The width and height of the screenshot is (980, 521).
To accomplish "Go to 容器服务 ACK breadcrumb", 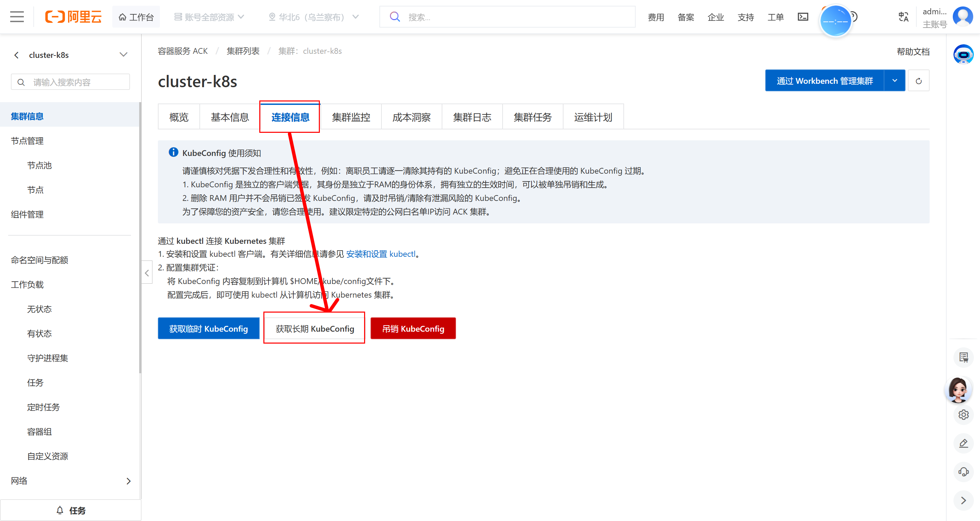I will (183, 51).
